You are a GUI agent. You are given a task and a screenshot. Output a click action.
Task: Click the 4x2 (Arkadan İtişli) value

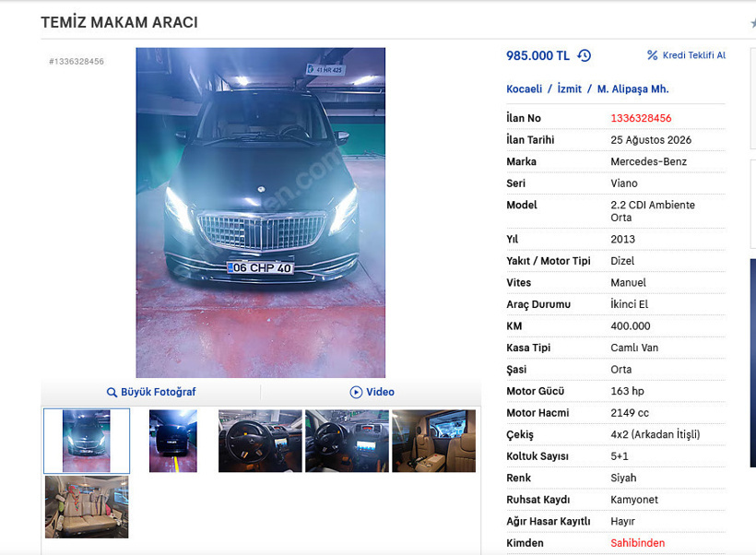click(x=656, y=434)
